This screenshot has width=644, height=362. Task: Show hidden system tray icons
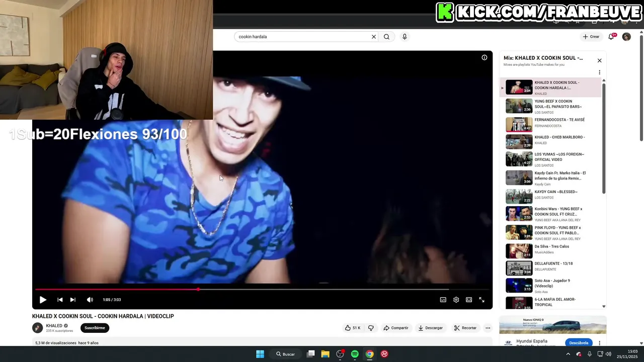click(568, 354)
